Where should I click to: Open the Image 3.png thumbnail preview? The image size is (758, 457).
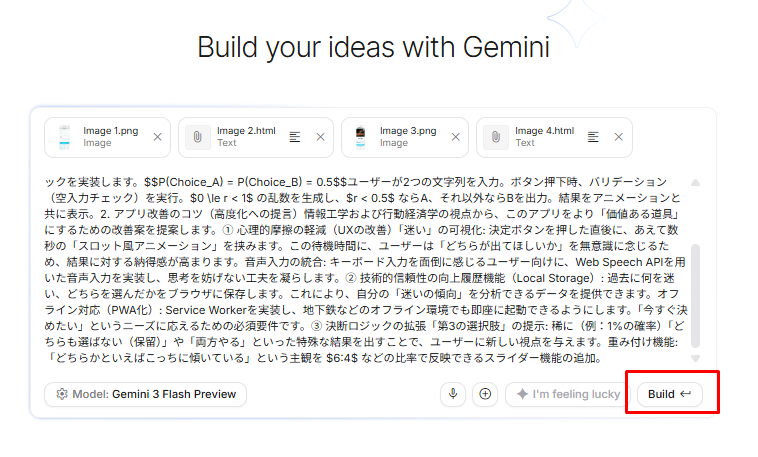pos(361,137)
